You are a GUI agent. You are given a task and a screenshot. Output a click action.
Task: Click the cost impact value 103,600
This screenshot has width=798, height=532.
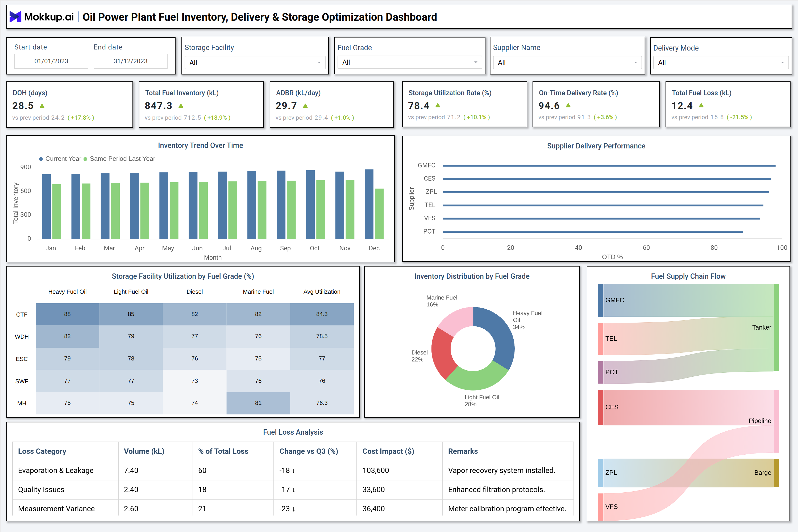tap(376, 470)
